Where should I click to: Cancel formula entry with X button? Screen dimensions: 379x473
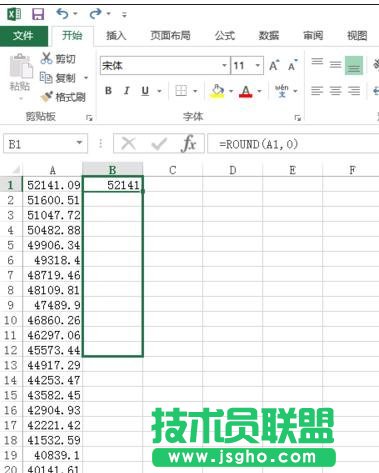coord(129,144)
